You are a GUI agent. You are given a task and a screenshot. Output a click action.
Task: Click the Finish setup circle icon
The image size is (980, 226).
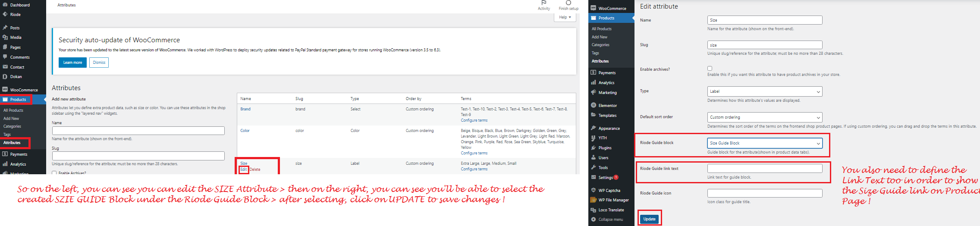[569, 3]
